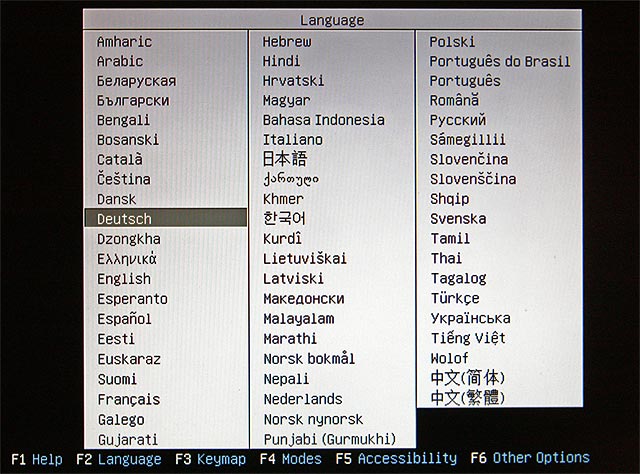Select 日本語 language entry
Viewport: 640px width, 474px height.
pos(285,159)
